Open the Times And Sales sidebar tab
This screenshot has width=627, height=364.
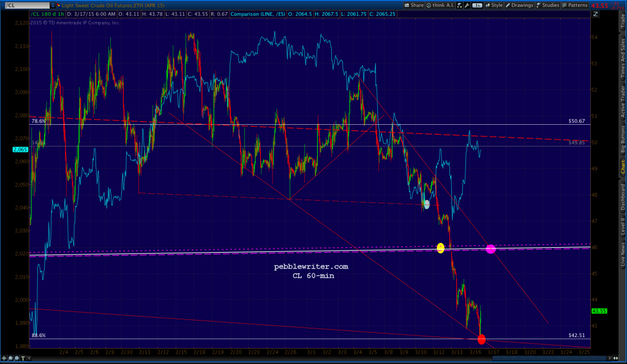(623, 58)
